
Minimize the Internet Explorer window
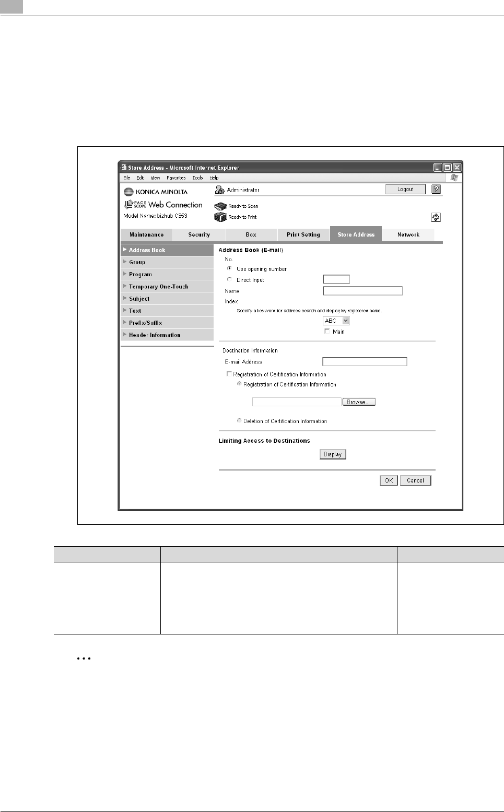[x=438, y=168]
